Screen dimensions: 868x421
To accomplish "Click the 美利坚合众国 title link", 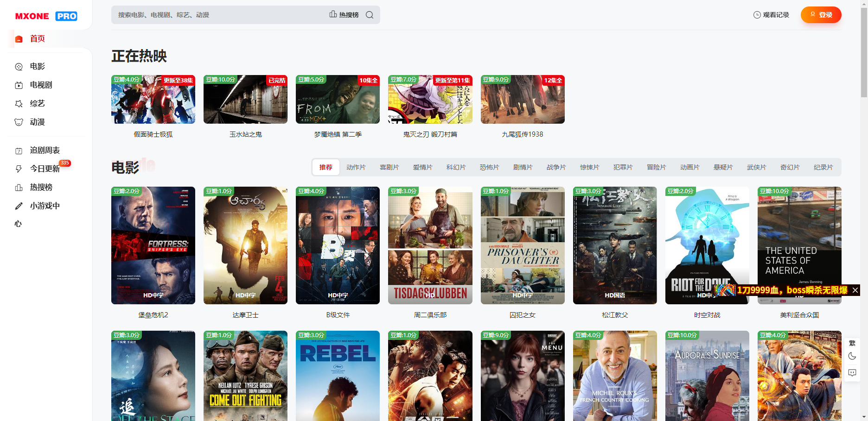I will click(x=799, y=315).
